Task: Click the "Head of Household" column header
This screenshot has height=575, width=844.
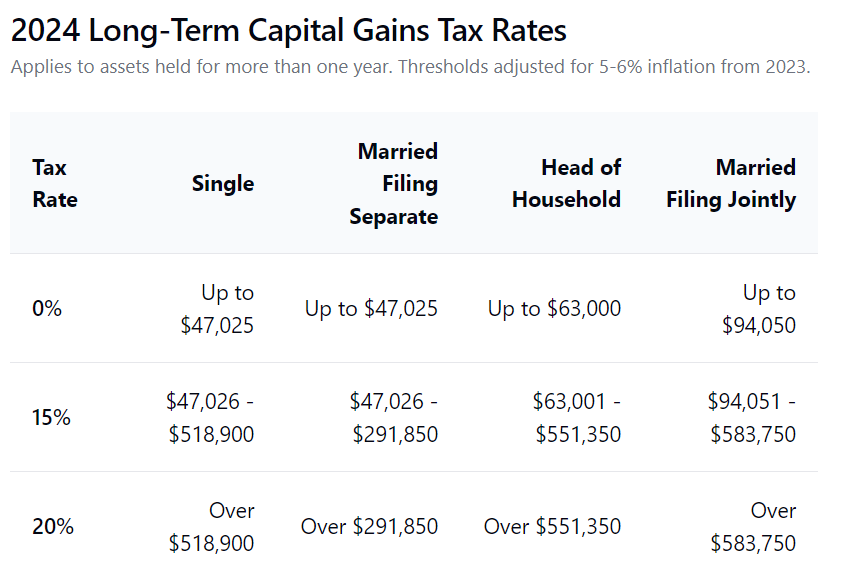Action: [x=566, y=183]
